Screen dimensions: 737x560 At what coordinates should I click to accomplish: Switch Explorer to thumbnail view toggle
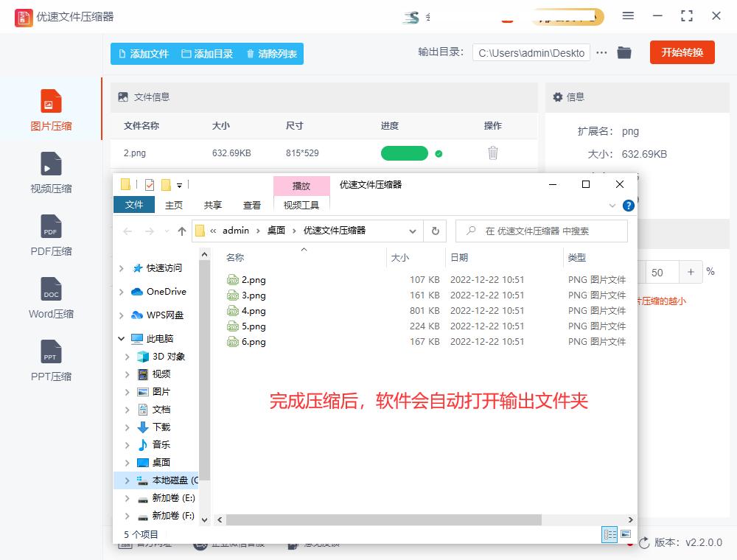point(626,534)
